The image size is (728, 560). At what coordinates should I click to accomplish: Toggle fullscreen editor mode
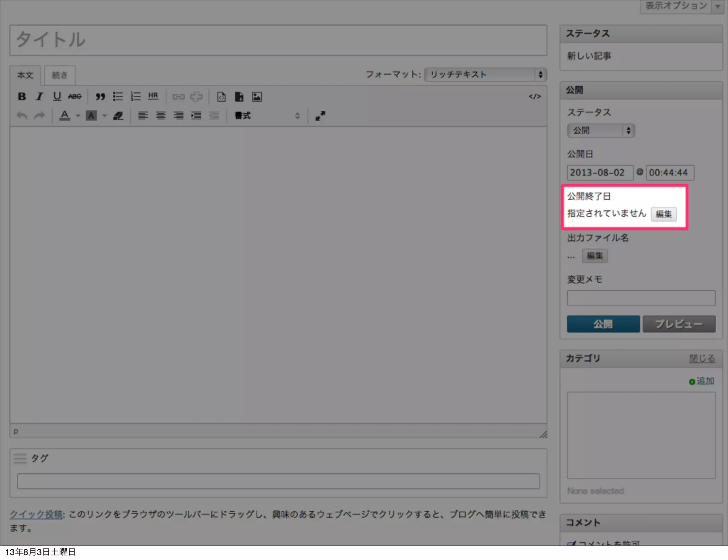[320, 116]
